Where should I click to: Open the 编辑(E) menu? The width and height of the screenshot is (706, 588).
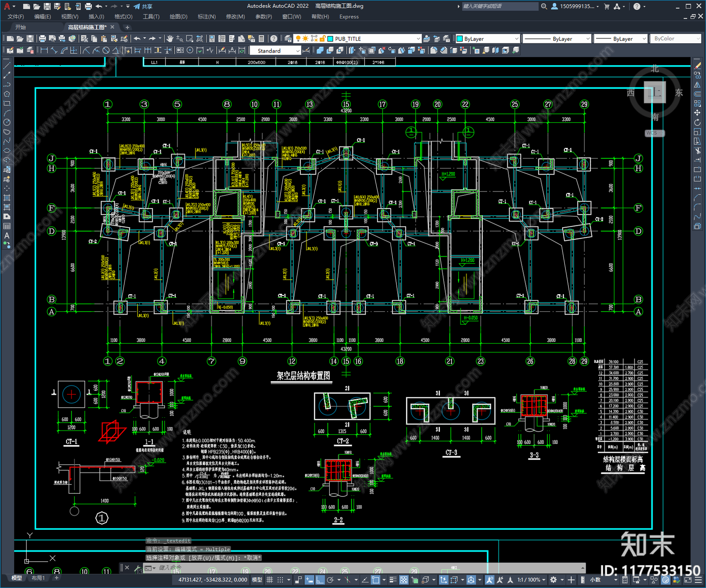click(x=43, y=17)
